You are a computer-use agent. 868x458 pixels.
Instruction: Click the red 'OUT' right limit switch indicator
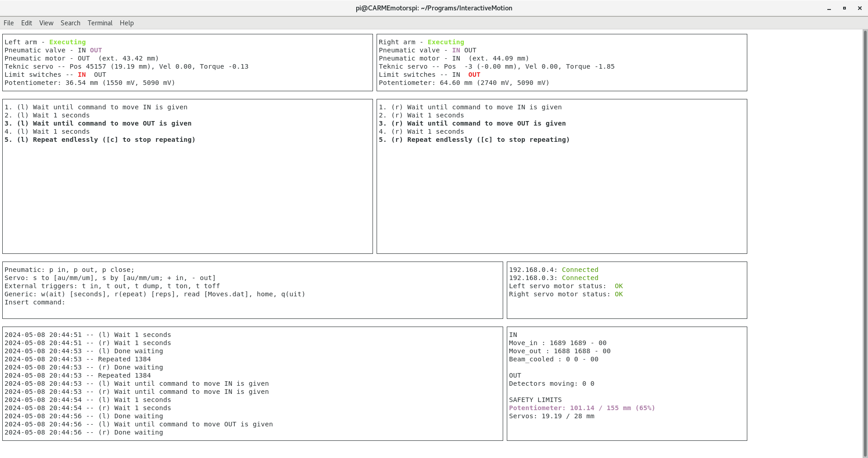(x=474, y=75)
